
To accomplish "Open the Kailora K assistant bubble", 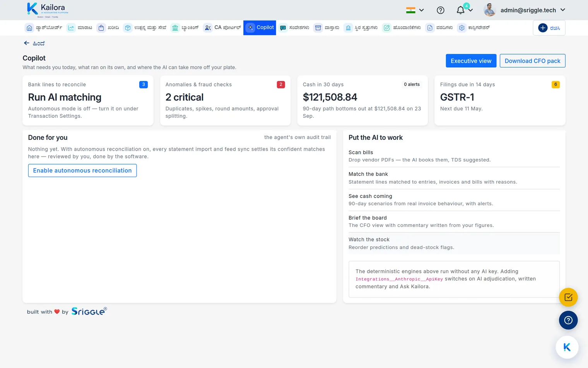I will pyautogui.click(x=567, y=347).
